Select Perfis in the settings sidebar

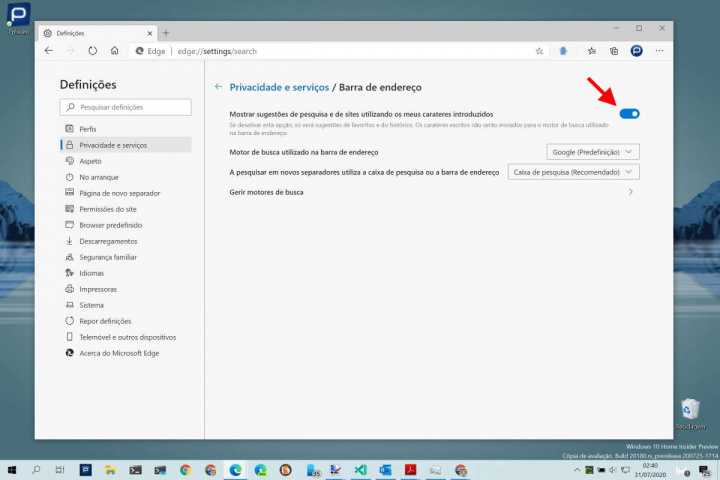[88, 129]
